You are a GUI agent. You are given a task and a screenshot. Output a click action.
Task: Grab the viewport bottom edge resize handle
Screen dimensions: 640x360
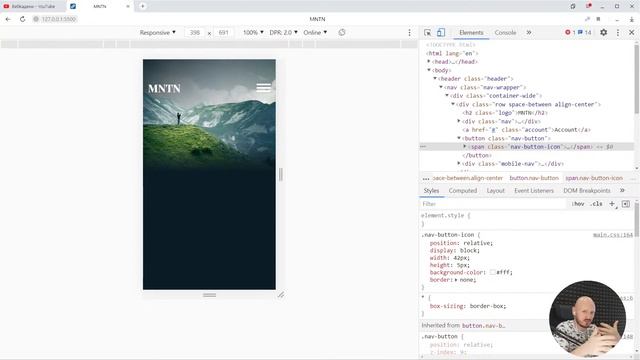pyautogui.click(x=209, y=295)
